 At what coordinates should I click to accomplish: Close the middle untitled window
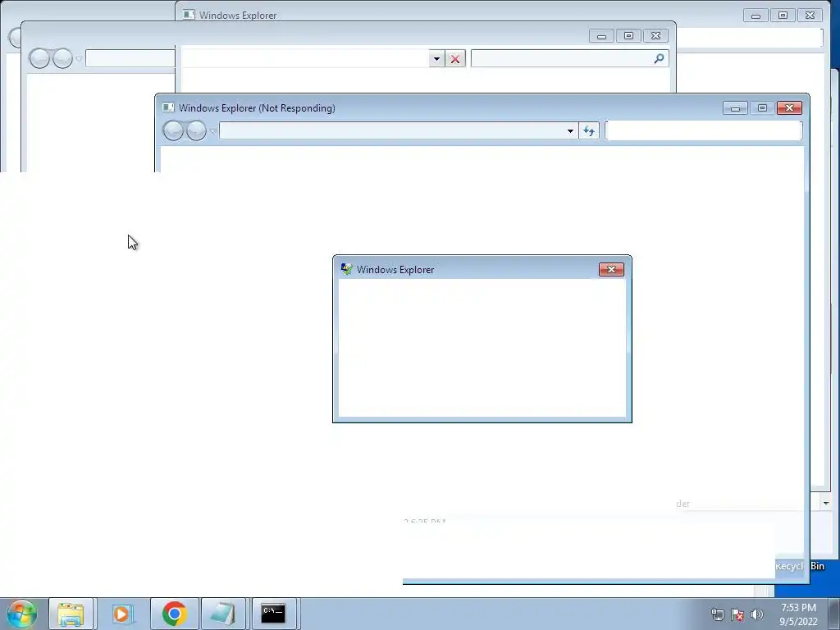tap(655, 36)
